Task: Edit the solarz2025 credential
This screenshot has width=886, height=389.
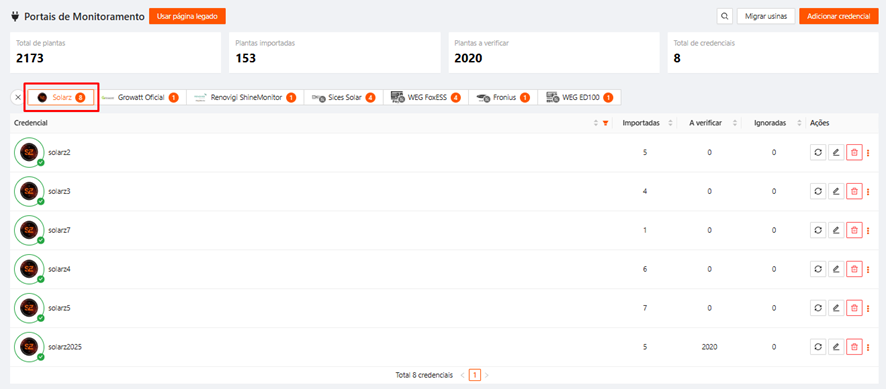Action: (x=836, y=347)
